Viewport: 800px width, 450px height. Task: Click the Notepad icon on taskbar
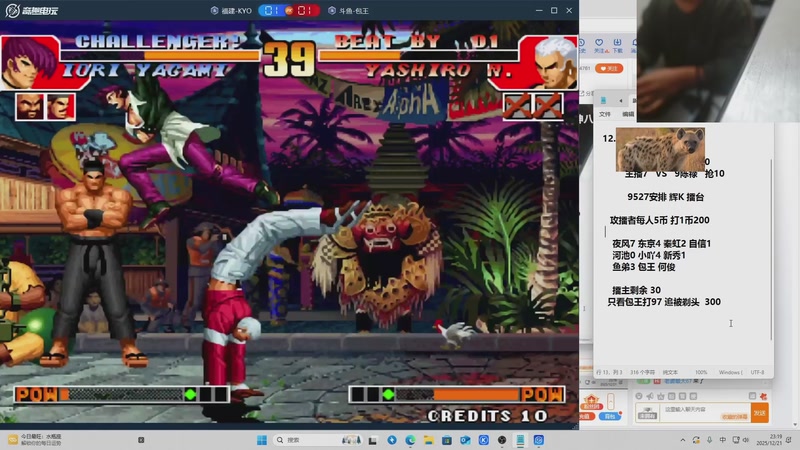click(520, 440)
